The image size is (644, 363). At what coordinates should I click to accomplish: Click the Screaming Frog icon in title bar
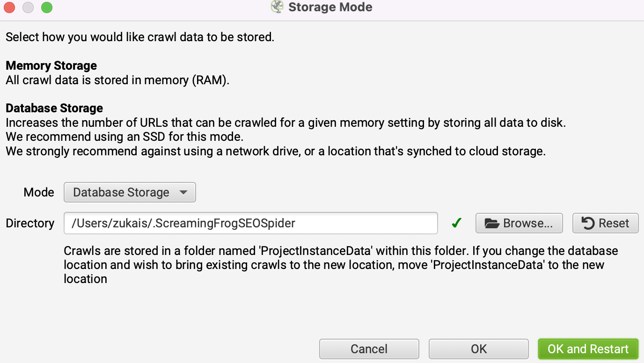[x=277, y=7]
